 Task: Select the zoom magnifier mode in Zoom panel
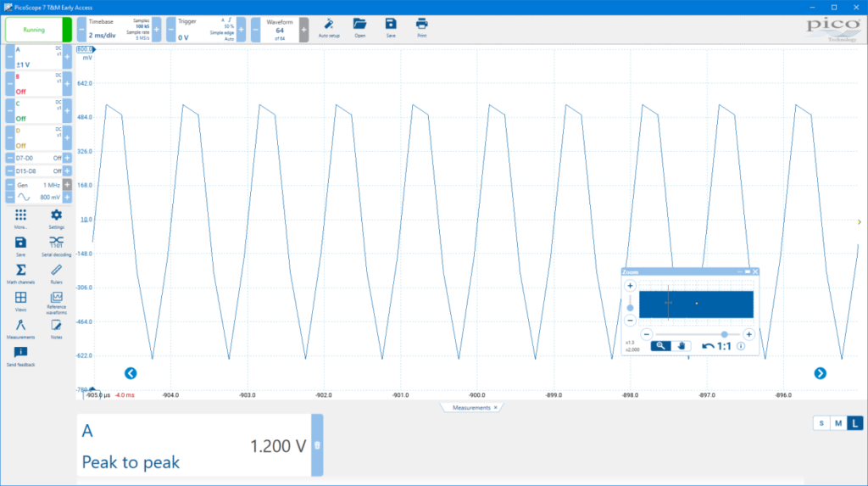pos(660,346)
